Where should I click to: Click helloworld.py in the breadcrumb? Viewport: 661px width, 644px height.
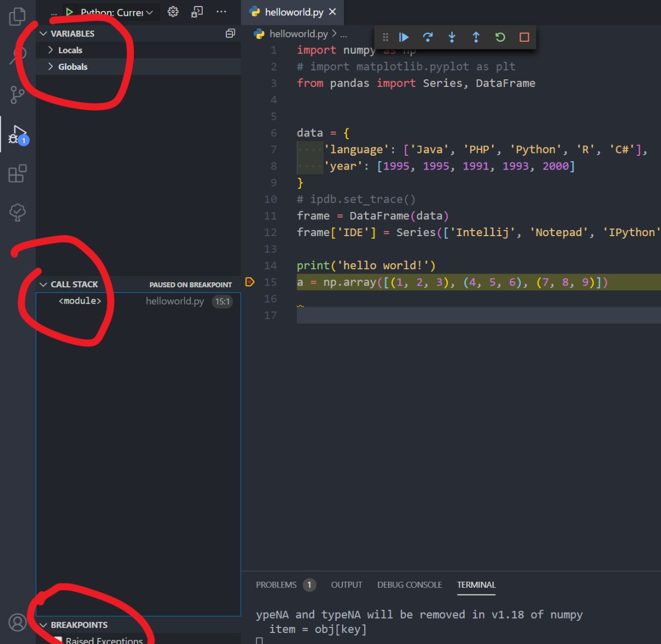[299, 34]
